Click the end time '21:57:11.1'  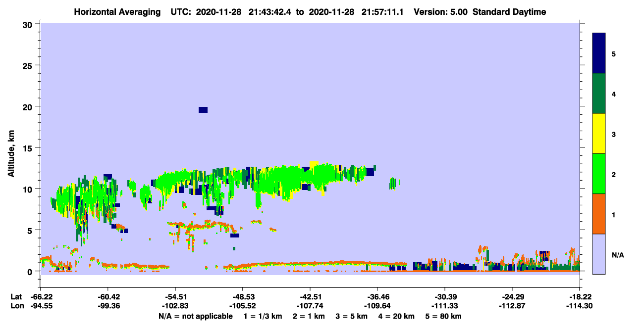coord(383,12)
